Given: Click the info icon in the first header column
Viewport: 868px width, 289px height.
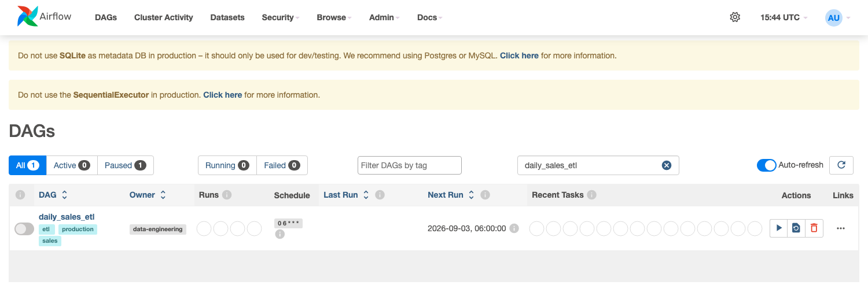Looking at the screenshot, I should (x=20, y=195).
